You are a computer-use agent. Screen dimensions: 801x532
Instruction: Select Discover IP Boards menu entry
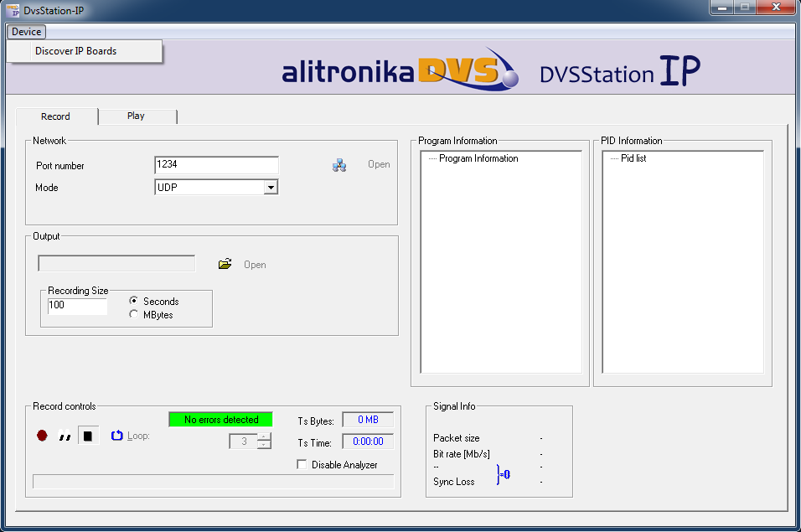click(x=75, y=51)
